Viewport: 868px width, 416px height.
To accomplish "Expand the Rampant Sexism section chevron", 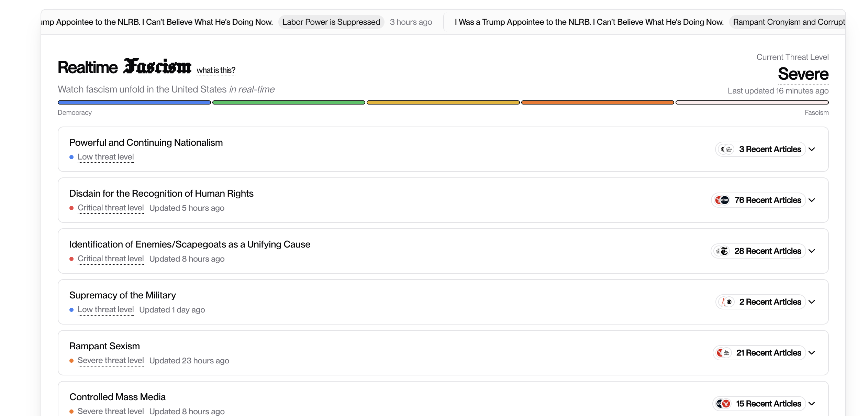I will [x=812, y=353].
